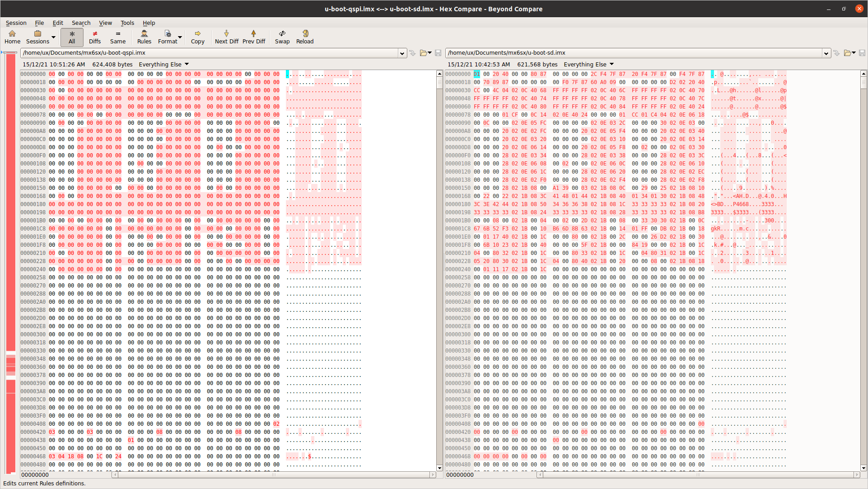Expand the Sessions dropdown arrow
Screen dimensions: 868x489
(54, 37)
